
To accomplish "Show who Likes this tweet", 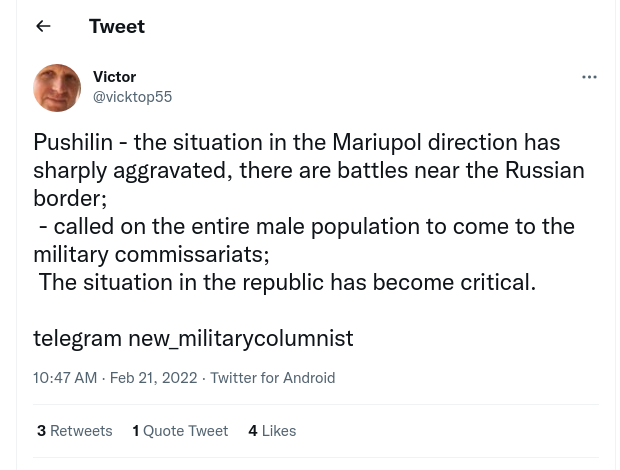I will click(278, 431).
